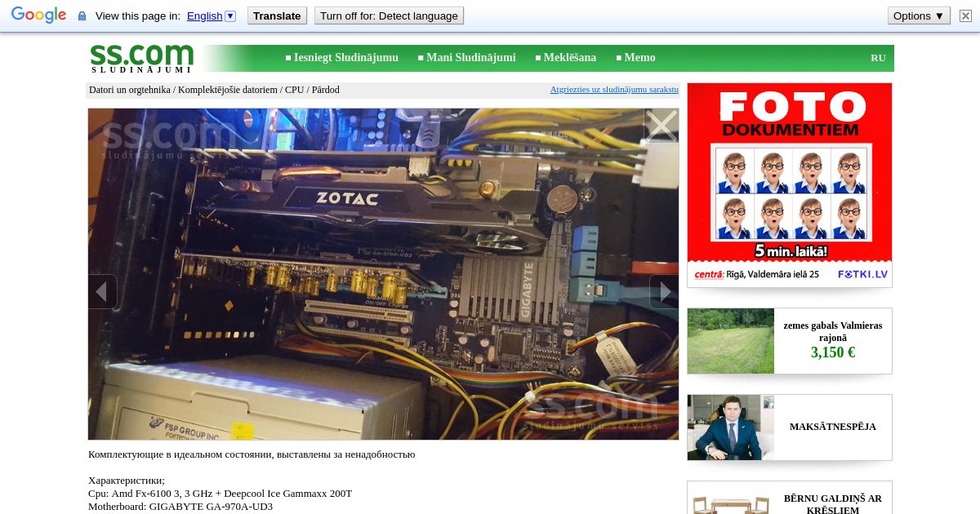Viewport: 980px width, 514px height.
Task: Close the Google Translate bar
Action: (x=965, y=16)
